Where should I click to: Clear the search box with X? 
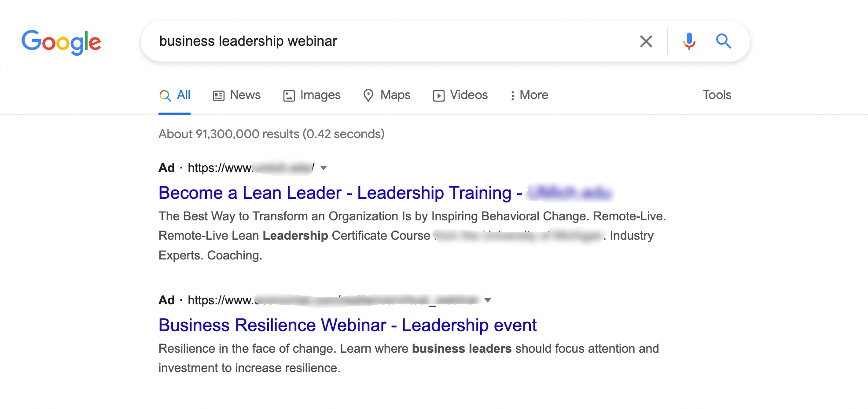pyautogui.click(x=646, y=41)
